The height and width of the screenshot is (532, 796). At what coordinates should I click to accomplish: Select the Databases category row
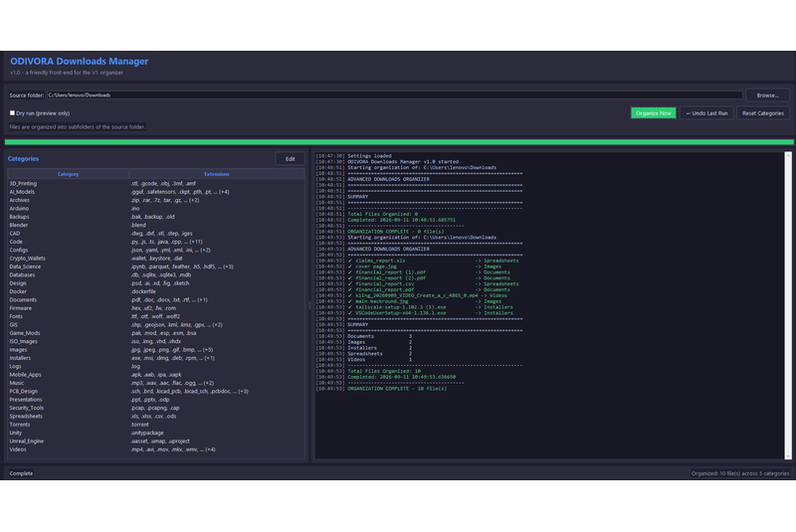[156, 274]
